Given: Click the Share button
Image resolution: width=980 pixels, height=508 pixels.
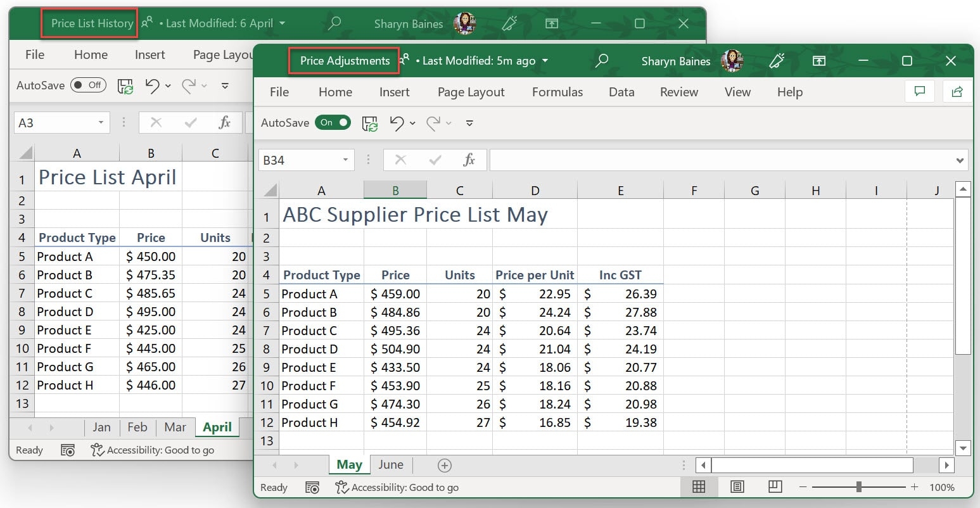Looking at the screenshot, I should pyautogui.click(x=957, y=91).
